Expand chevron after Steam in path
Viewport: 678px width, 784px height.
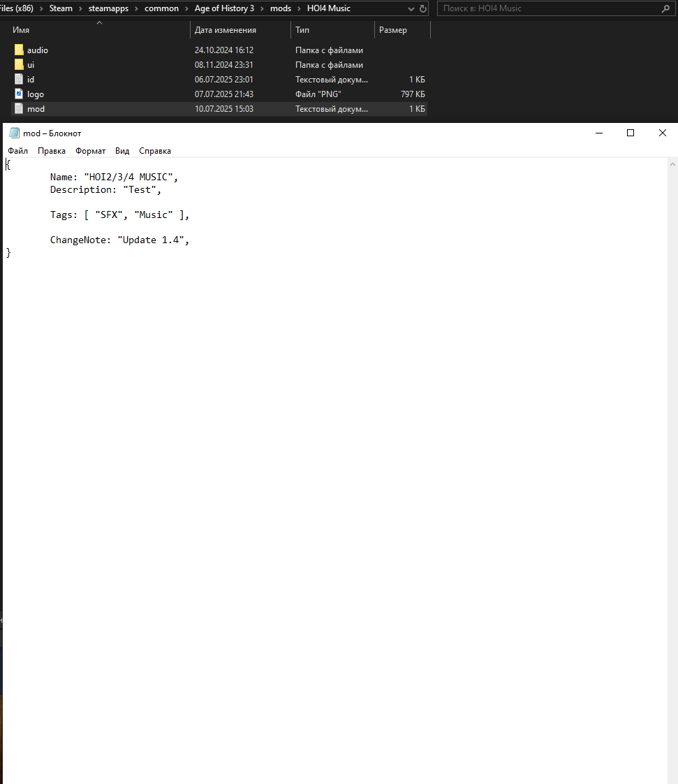coord(80,8)
